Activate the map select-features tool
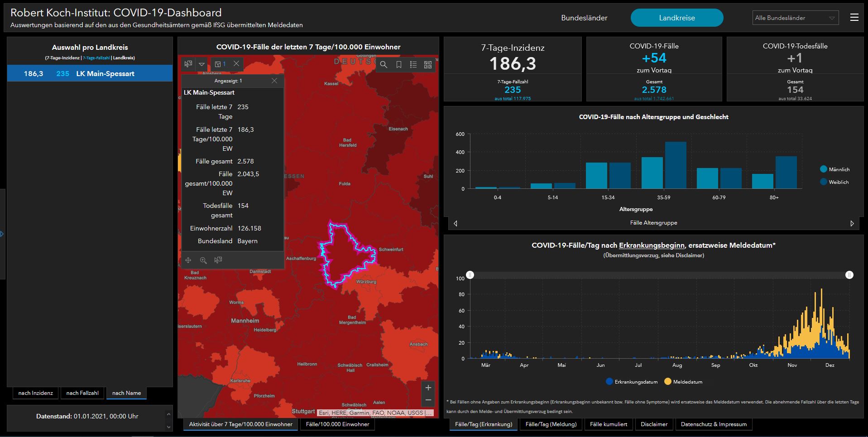The width and height of the screenshot is (868, 437). coord(188,64)
